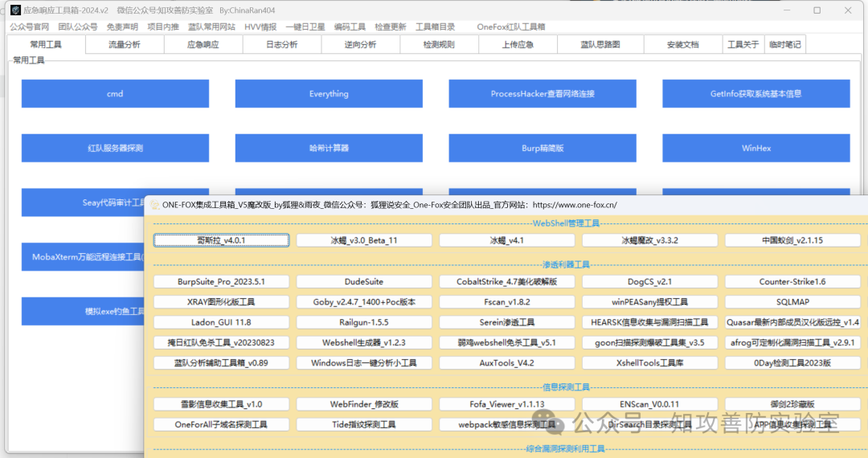Open Windows日志一键分析小工具
The height and width of the screenshot is (458, 868).
(364, 363)
